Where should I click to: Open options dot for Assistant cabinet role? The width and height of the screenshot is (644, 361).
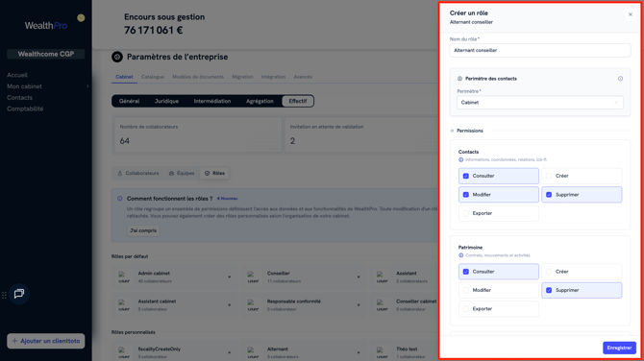tap(229, 304)
